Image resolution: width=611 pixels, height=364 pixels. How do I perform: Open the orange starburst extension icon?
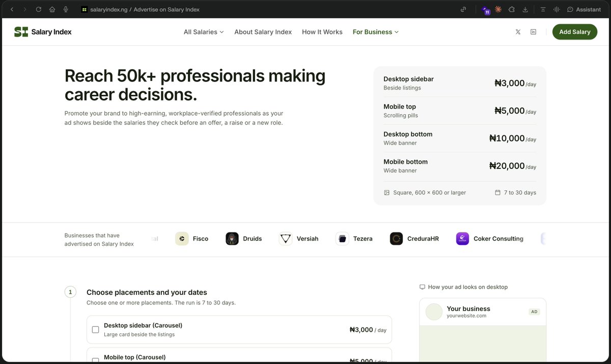(498, 9)
